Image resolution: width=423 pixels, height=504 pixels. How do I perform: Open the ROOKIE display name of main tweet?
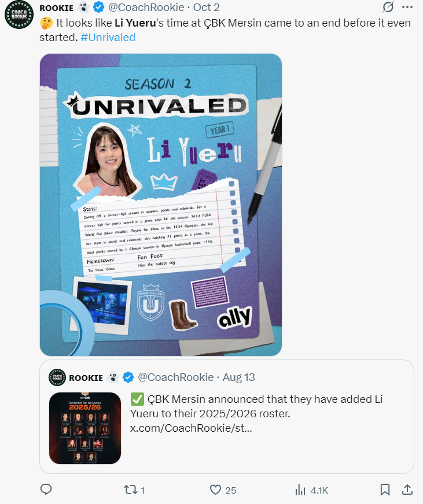[x=56, y=8]
